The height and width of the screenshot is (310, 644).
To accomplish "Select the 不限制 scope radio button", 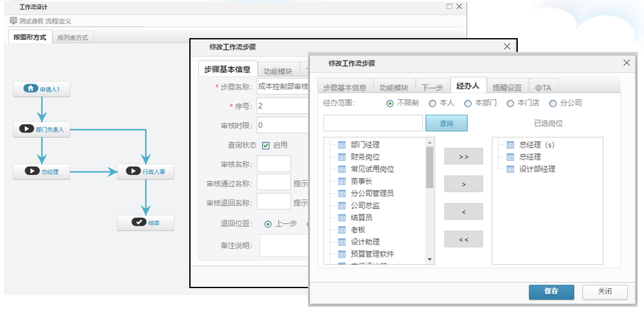I will click(x=390, y=103).
